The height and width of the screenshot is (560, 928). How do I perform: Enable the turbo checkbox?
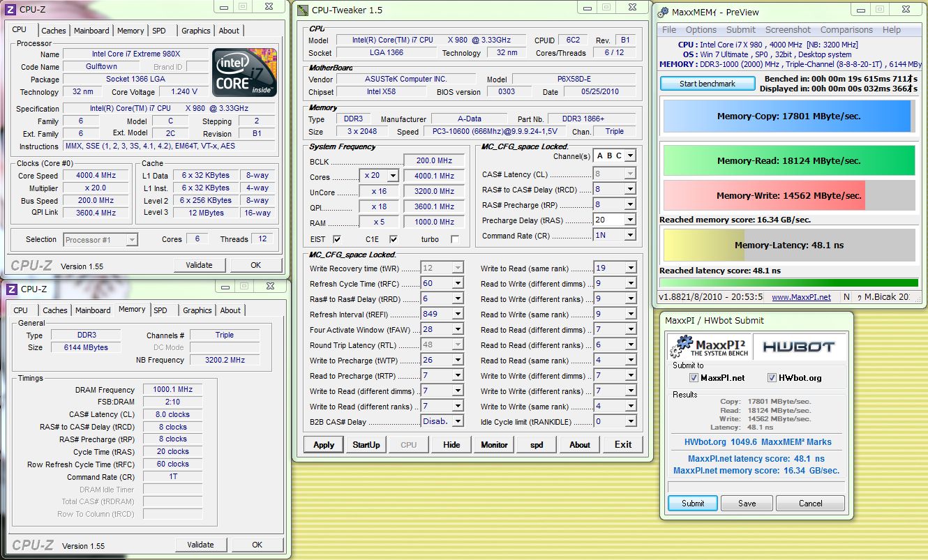(455, 239)
